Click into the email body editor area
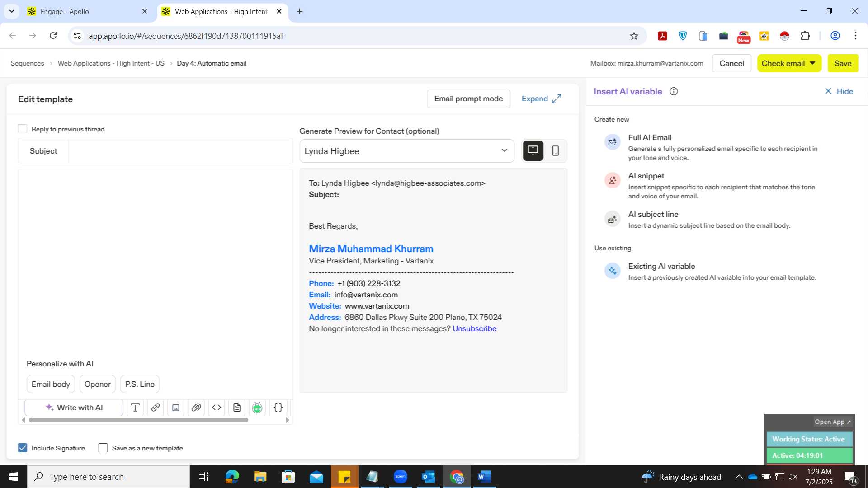 tap(155, 262)
